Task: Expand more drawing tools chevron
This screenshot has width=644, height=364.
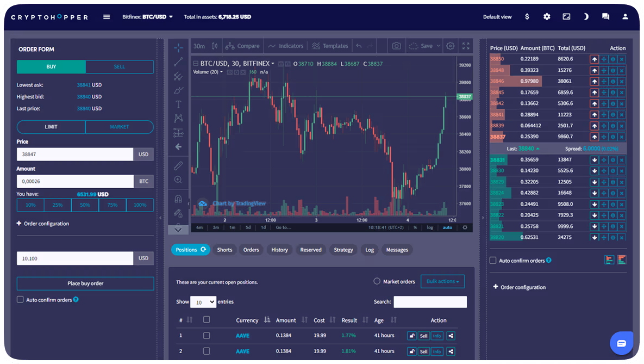Action: click(178, 230)
